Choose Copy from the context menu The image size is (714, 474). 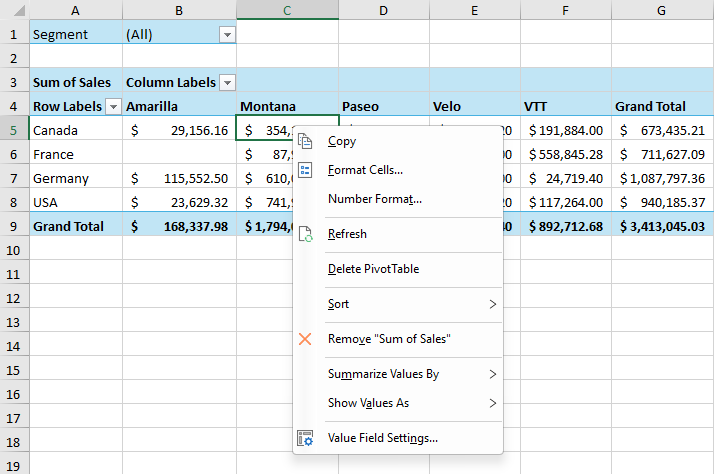click(x=398, y=141)
